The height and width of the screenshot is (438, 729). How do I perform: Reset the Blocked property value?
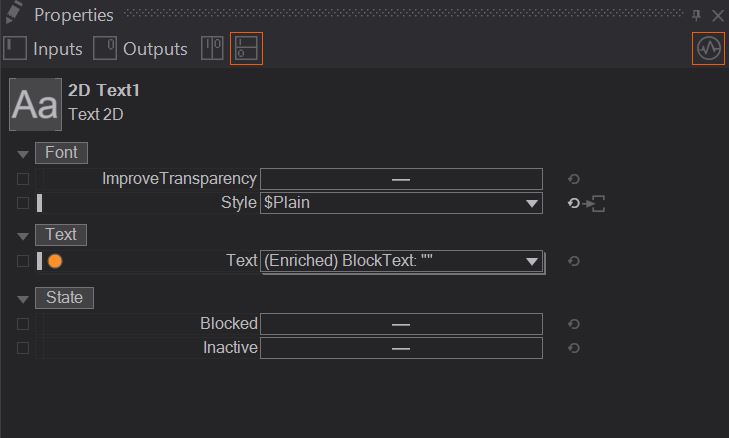click(574, 324)
